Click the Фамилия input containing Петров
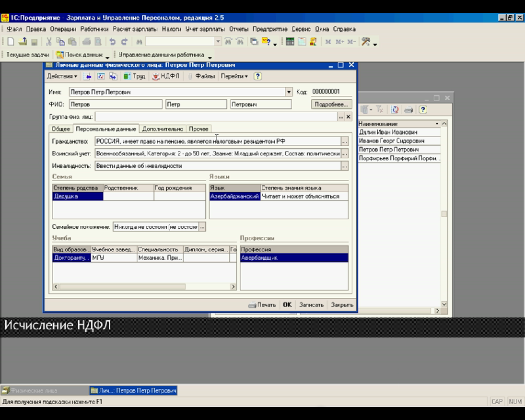525x420 pixels. click(116, 104)
